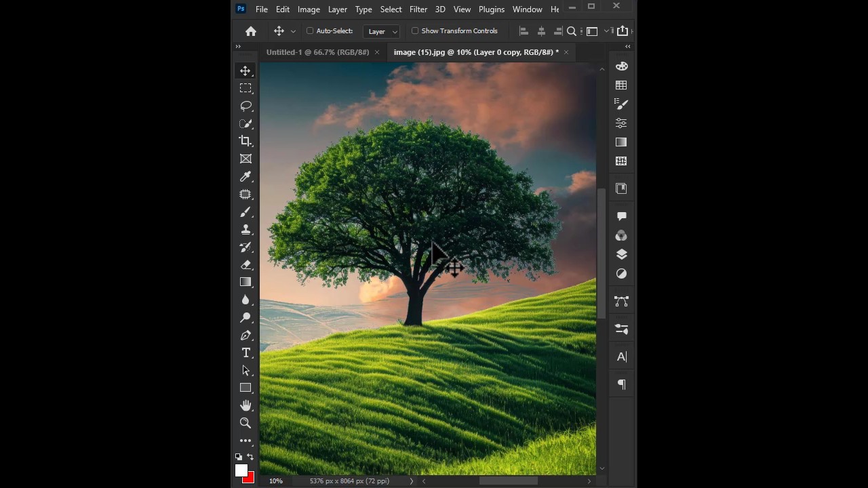Reset default foreground and background colors
This screenshot has width=868, height=488.
[239, 457]
